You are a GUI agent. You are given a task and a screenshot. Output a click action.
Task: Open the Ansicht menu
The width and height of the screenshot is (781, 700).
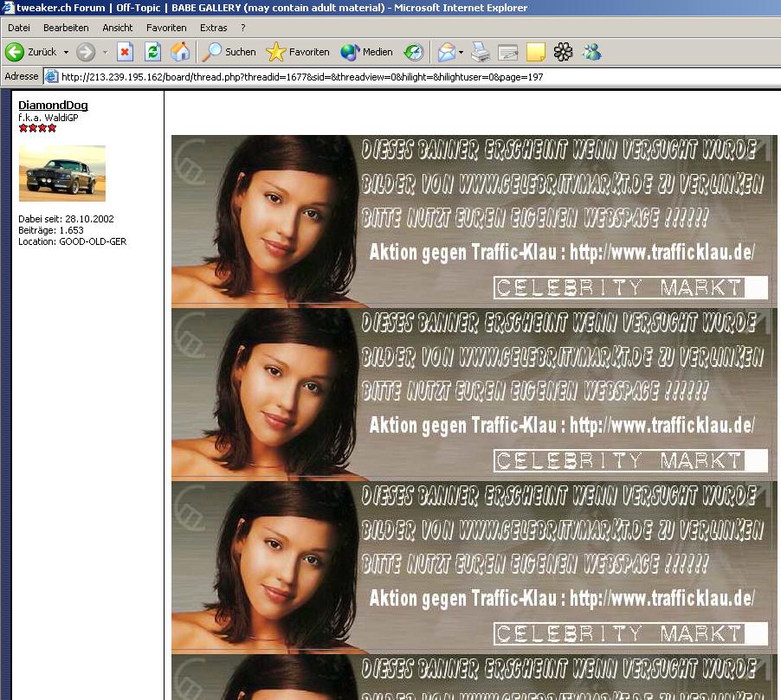coord(118,28)
